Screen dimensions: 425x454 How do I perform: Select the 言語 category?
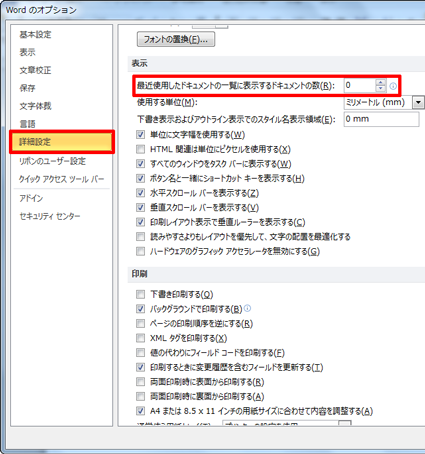[x=27, y=124]
